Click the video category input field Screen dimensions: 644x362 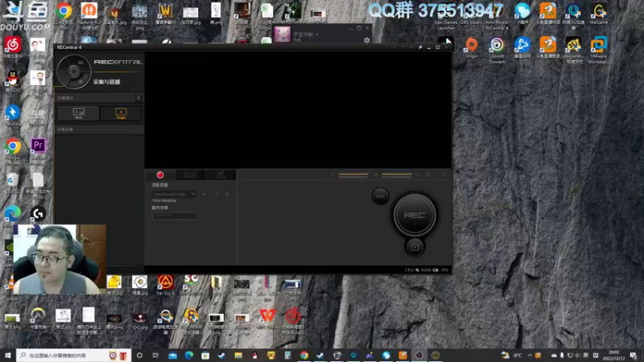[x=174, y=216]
